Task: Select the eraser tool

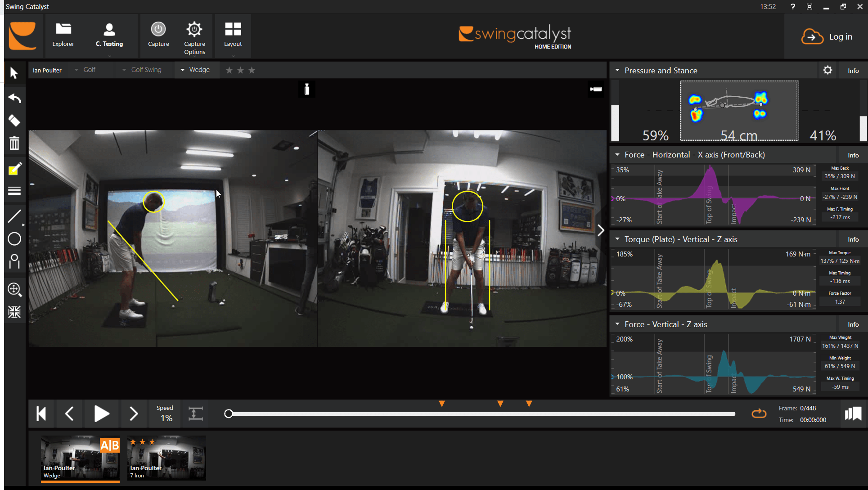Action: pyautogui.click(x=14, y=121)
